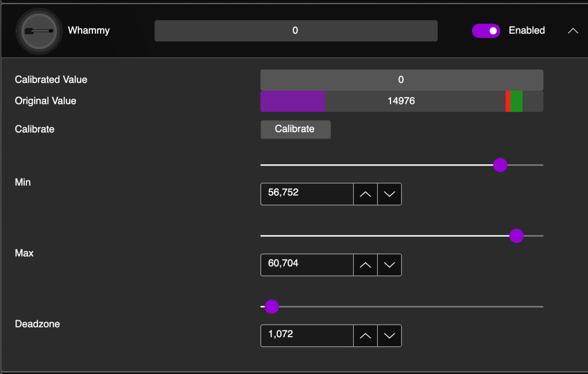This screenshot has height=374, width=588.
Task: Click the Min slider handle
Action: tap(500, 165)
